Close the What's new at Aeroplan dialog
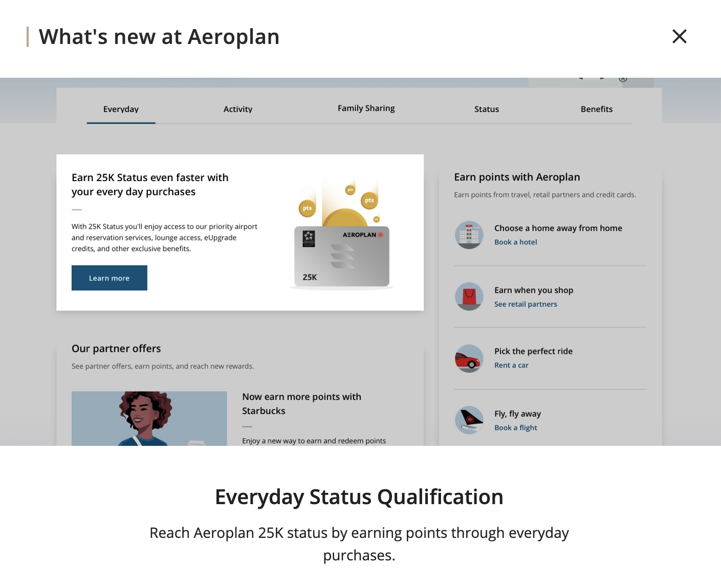This screenshot has height=588, width=721. pyautogui.click(x=679, y=36)
